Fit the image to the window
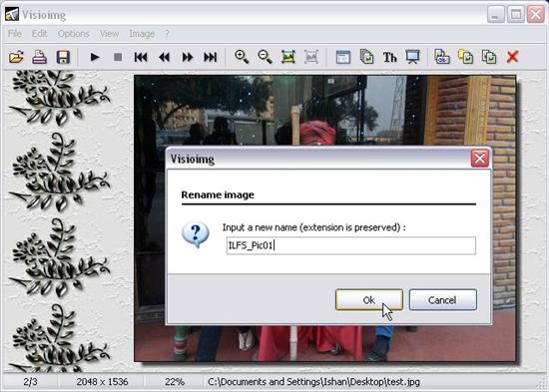The height and width of the screenshot is (392, 549). 288,57
